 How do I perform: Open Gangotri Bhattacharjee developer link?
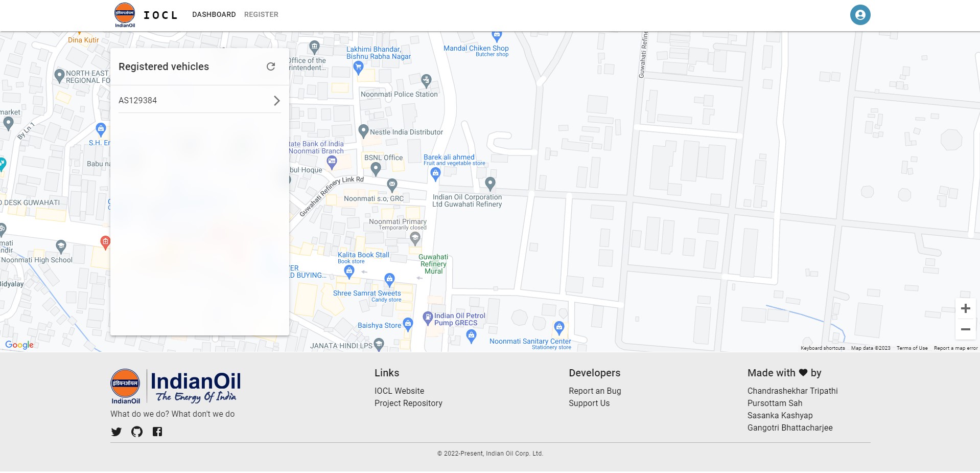pyautogui.click(x=790, y=427)
